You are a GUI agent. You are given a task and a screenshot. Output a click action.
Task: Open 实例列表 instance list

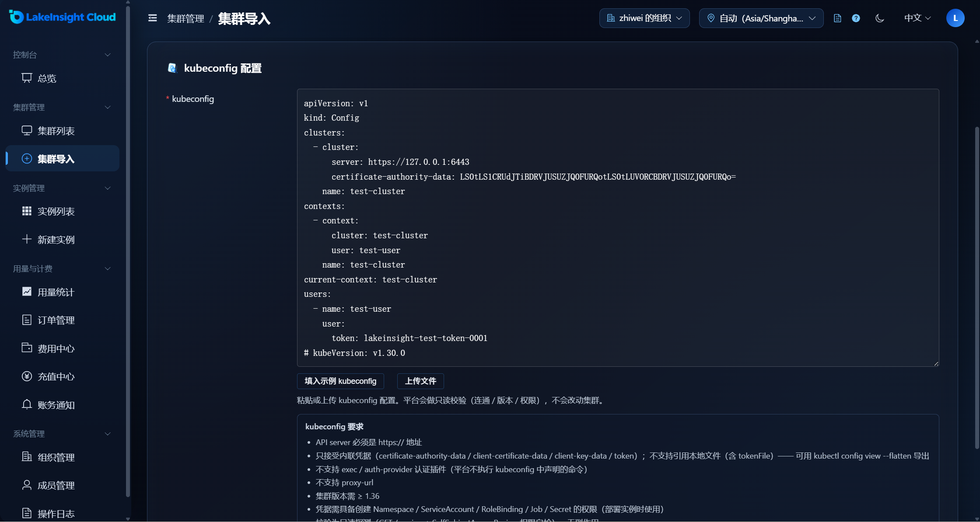(x=62, y=211)
